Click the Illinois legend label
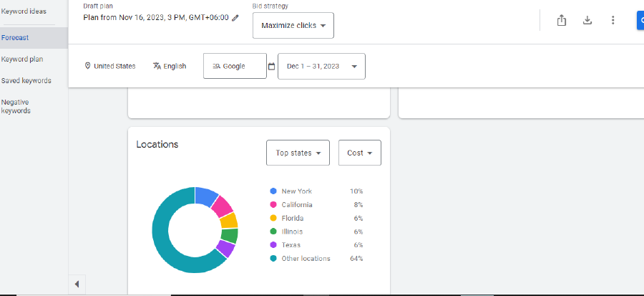 [x=292, y=231]
